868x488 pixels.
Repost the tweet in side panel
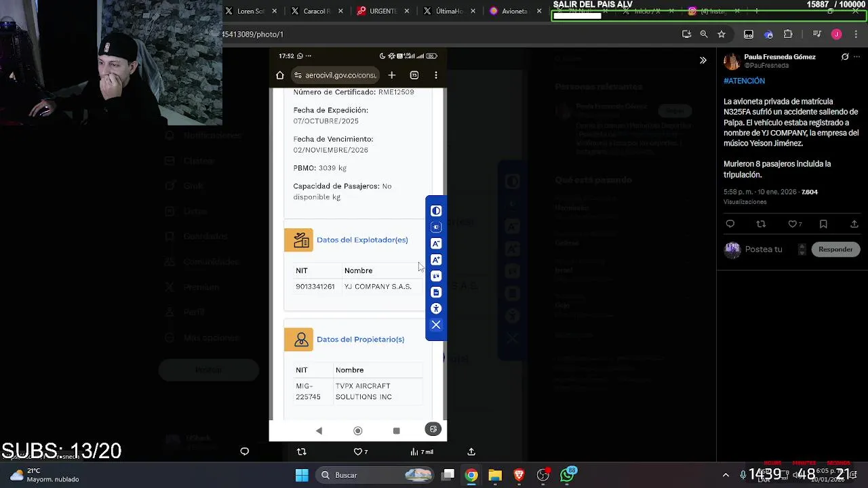(761, 224)
